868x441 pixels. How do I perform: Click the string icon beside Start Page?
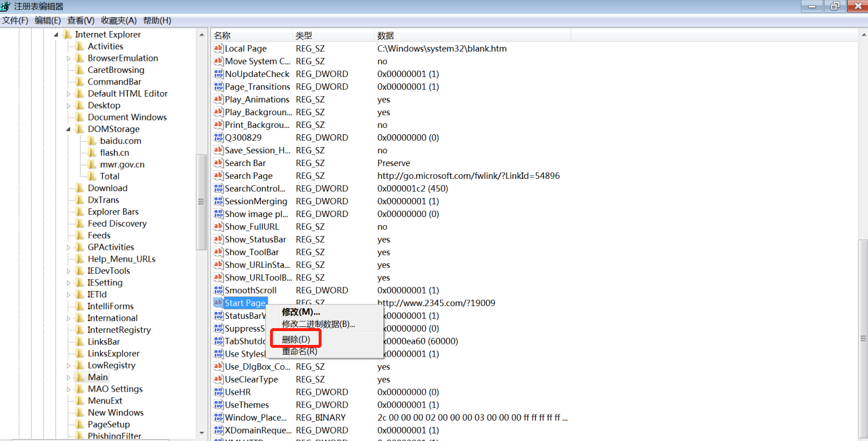219,303
